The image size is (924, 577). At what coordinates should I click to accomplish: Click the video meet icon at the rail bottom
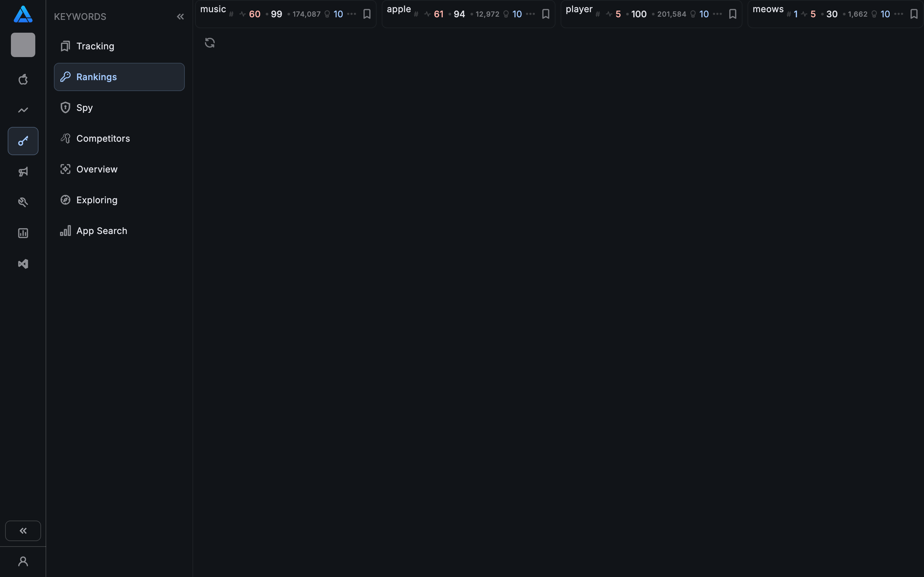(x=23, y=264)
